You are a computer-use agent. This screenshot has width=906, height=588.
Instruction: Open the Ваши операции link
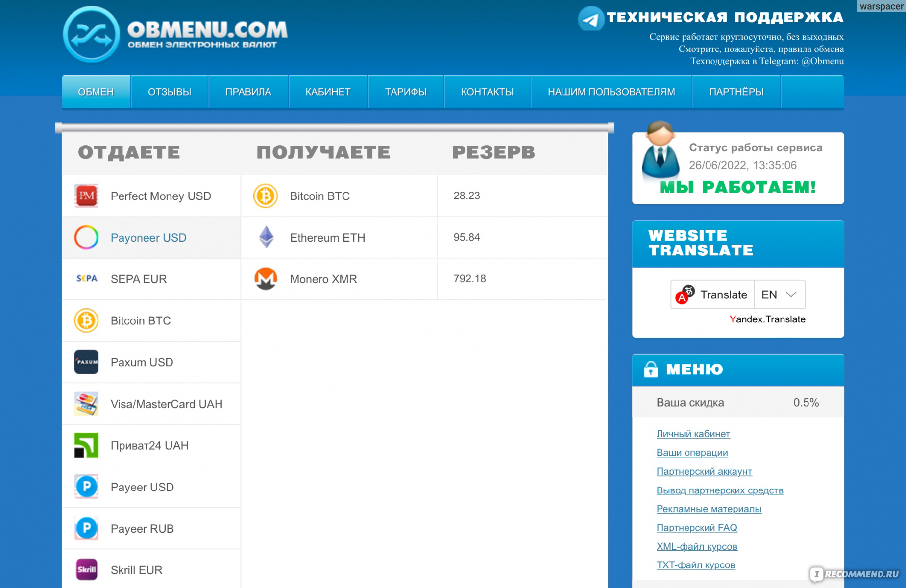pos(692,453)
